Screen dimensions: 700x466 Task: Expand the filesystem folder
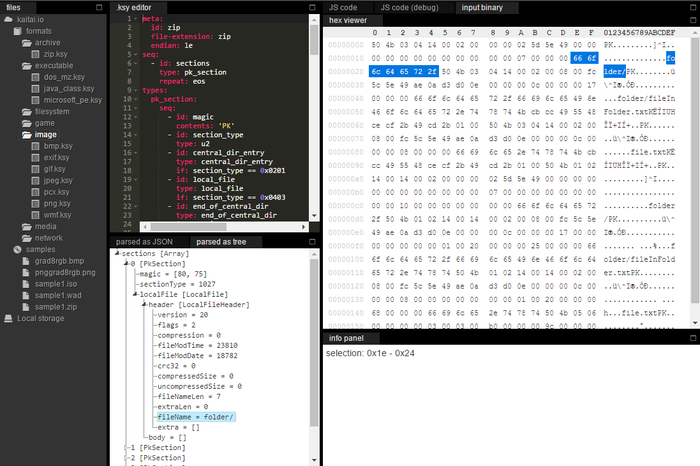[50, 111]
